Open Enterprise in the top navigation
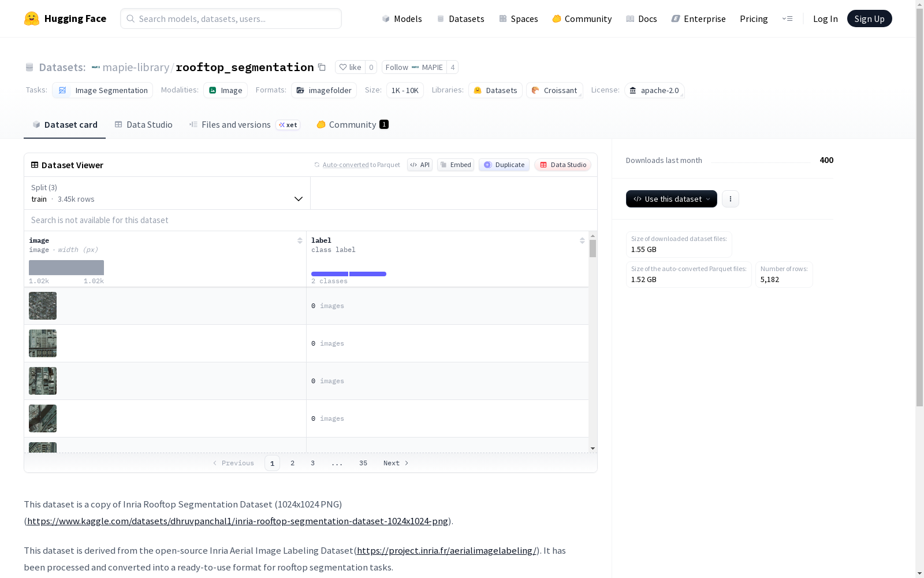 [x=698, y=18]
